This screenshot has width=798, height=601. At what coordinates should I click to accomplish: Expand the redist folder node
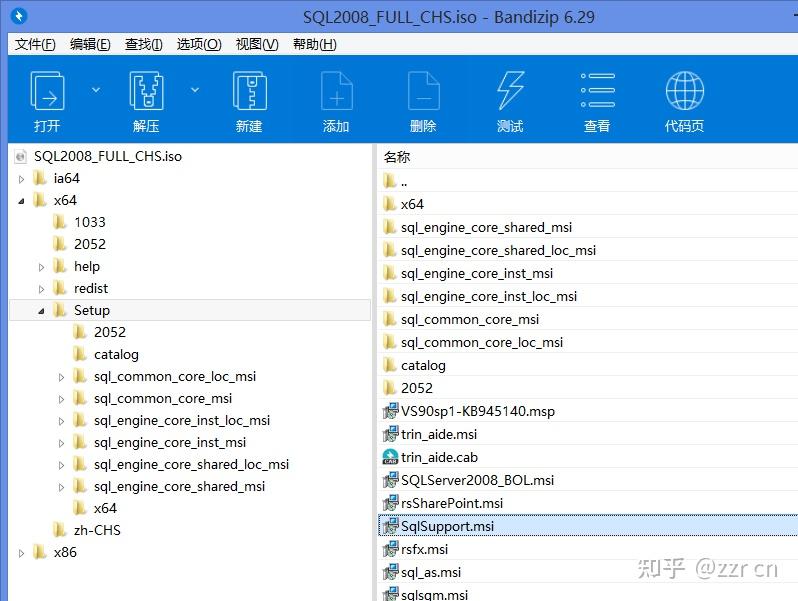pos(41,289)
